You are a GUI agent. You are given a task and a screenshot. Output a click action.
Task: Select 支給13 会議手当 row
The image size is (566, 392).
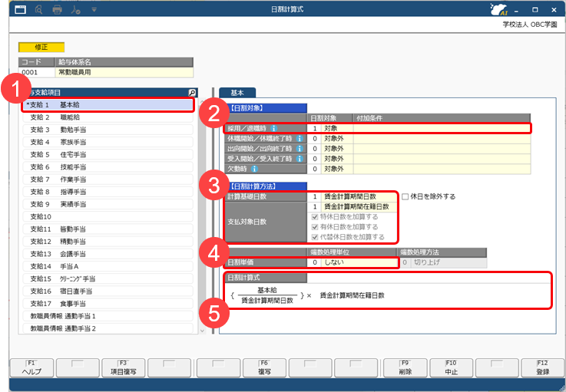point(108,254)
